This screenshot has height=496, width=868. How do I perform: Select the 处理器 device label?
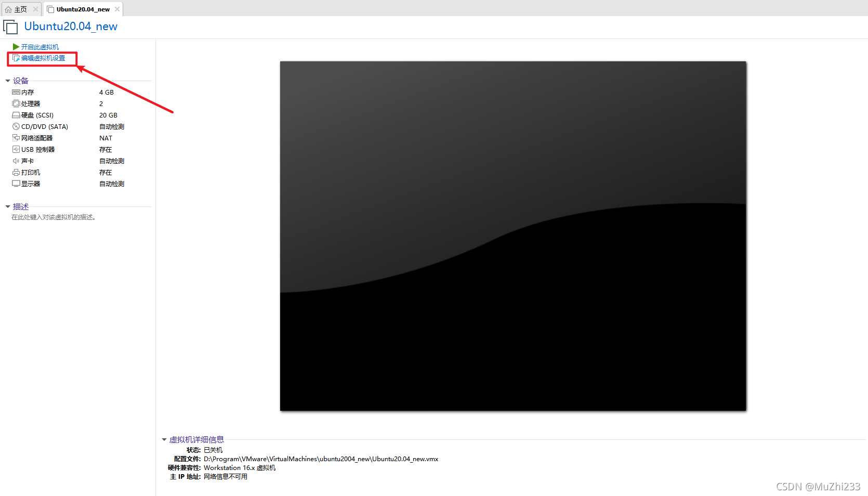tap(31, 104)
